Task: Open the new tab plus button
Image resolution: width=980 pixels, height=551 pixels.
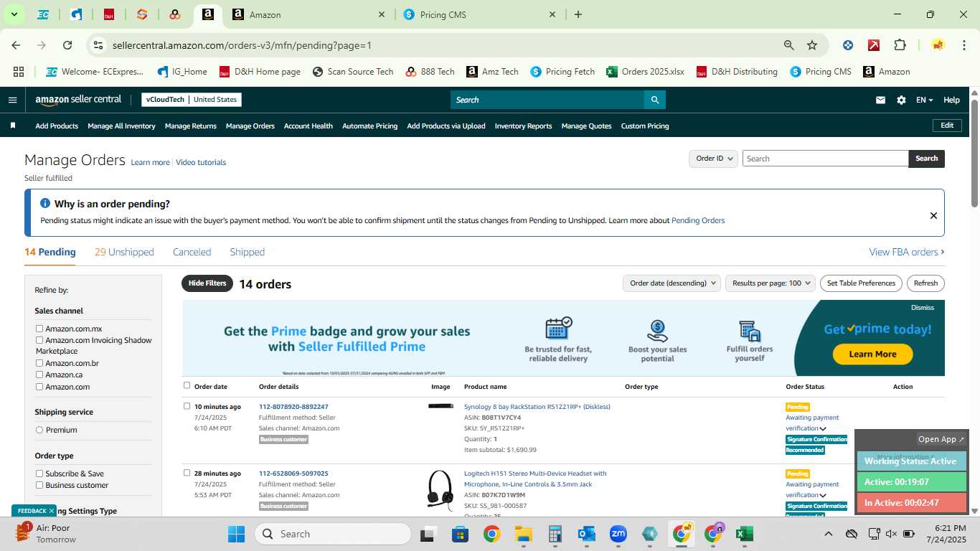Action: click(578, 14)
